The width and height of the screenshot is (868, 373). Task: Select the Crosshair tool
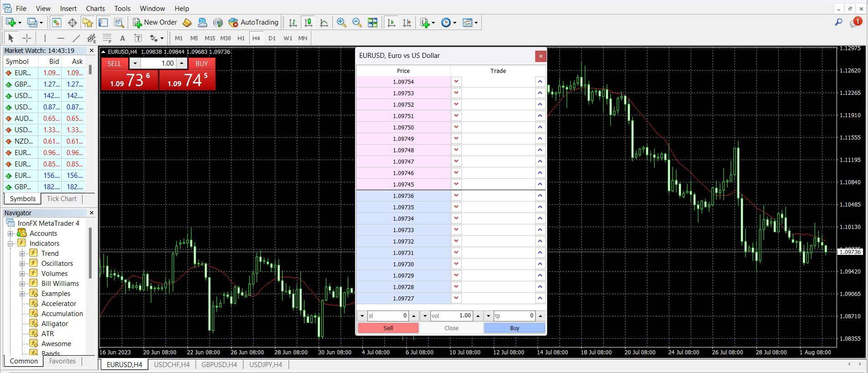[x=27, y=38]
